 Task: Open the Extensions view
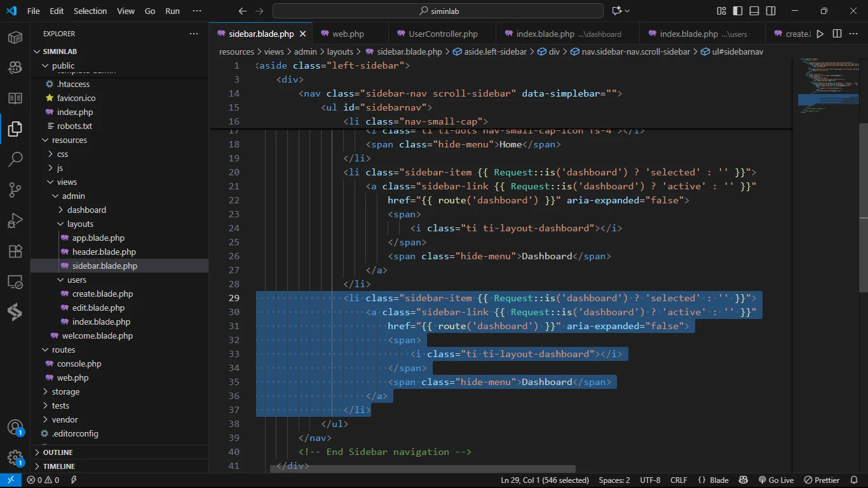pos(15,251)
